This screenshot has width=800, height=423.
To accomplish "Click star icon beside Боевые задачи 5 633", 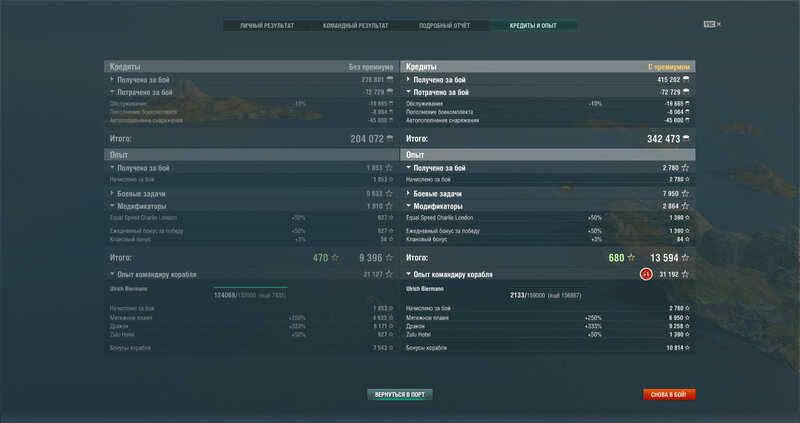I will 389,194.
